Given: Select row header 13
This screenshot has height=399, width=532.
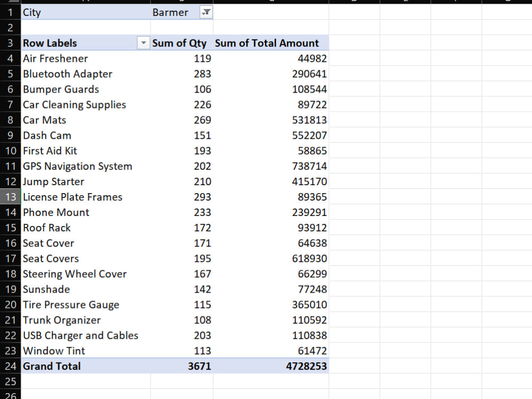Looking at the screenshot, I should coord(10,197).
